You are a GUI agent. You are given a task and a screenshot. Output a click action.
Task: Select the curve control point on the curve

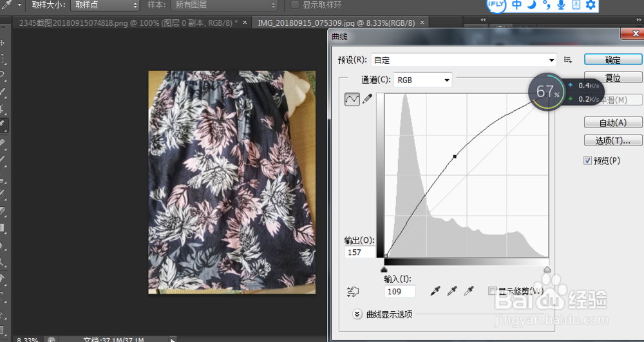tap(455, 157)
